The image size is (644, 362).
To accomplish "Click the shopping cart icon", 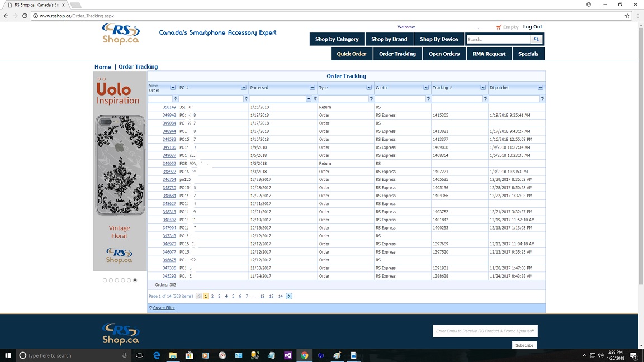I will [499, 27].
